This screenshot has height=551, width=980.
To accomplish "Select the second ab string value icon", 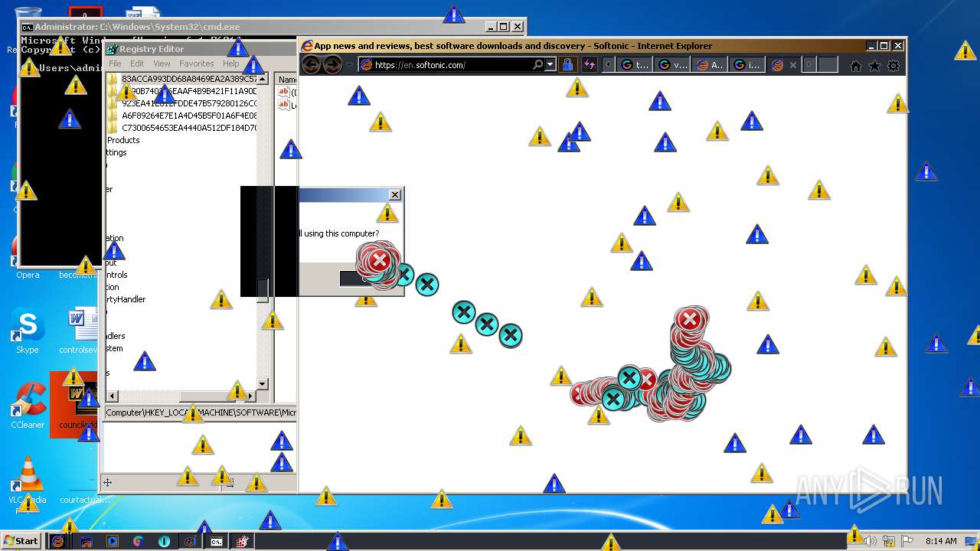I will [x=283, y=104].
